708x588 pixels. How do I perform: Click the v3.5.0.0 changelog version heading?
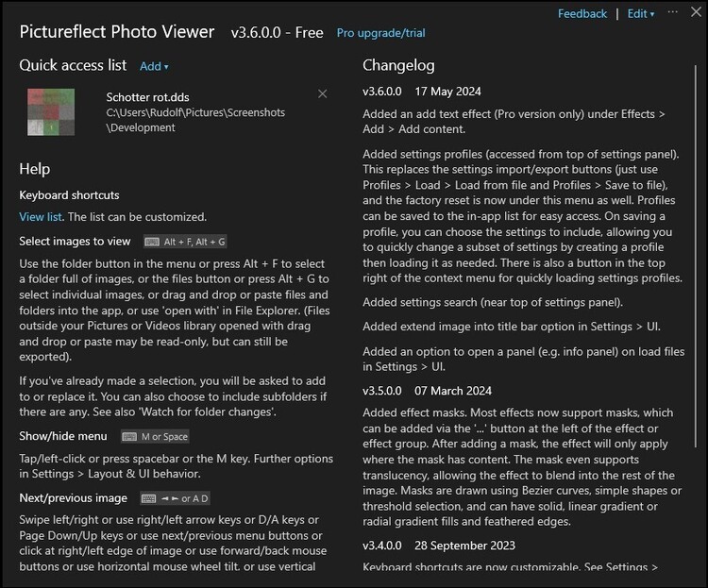(382, 390)
